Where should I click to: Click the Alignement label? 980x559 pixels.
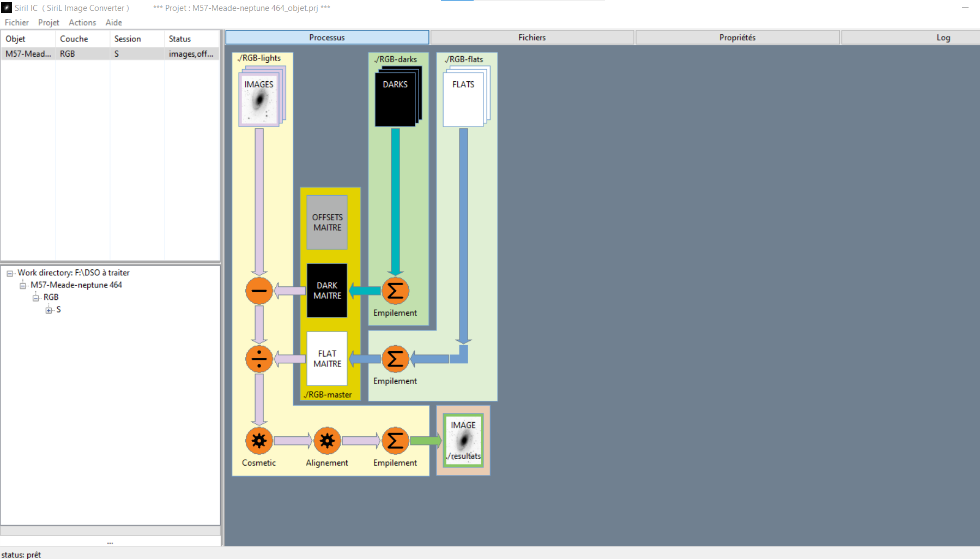coord(327,462)
